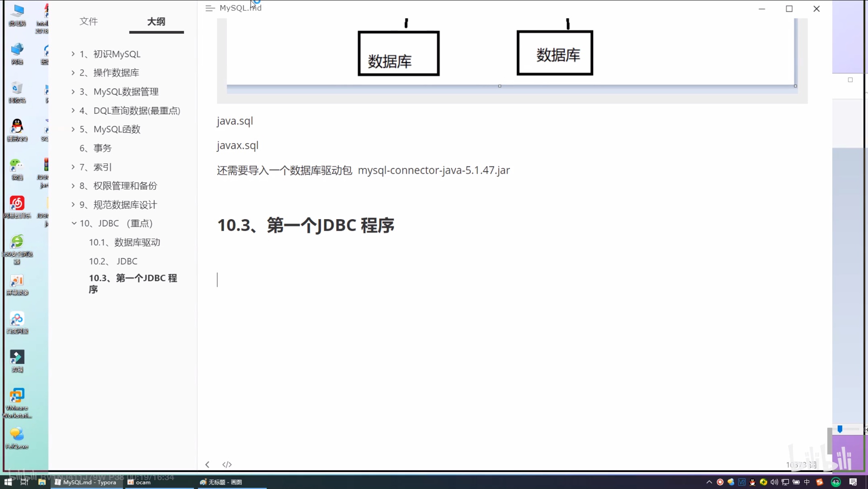Open the Tencent QQ desktop icon

(x=17, y=127)
